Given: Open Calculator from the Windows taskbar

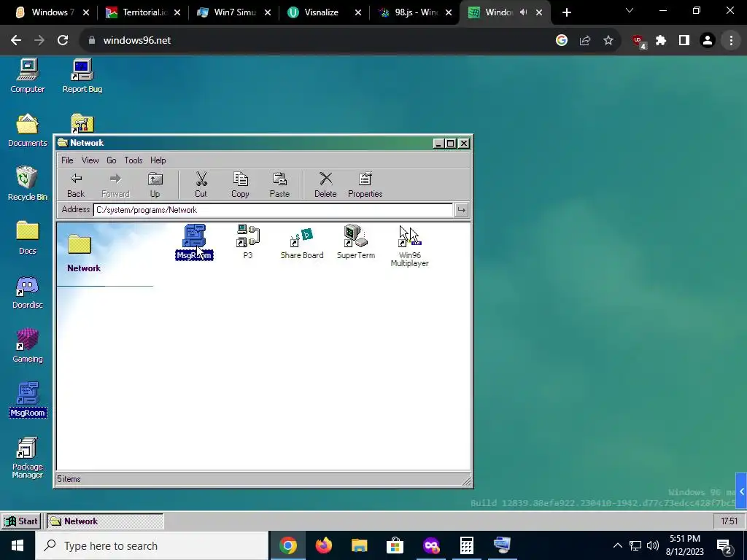Looking at the screenshot, I should click(466, 545).
